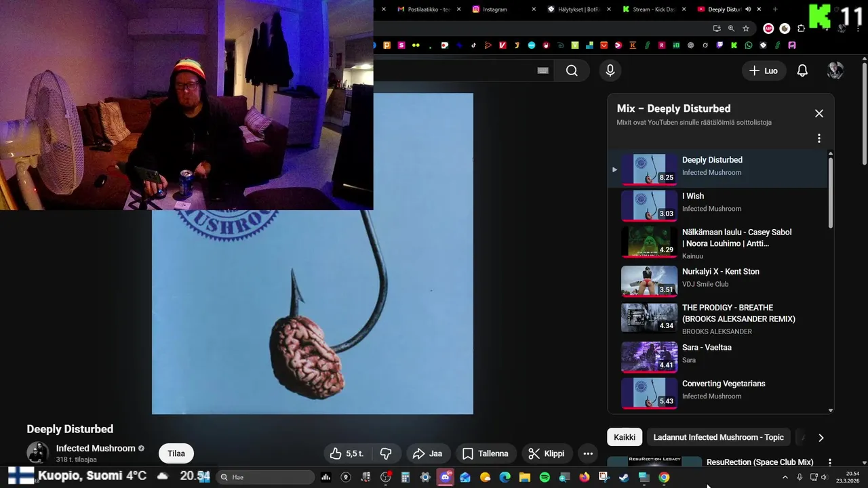868x488 pixels.
Task: Open the WhatsApp bookmark icon
Action: coord(749,45)
